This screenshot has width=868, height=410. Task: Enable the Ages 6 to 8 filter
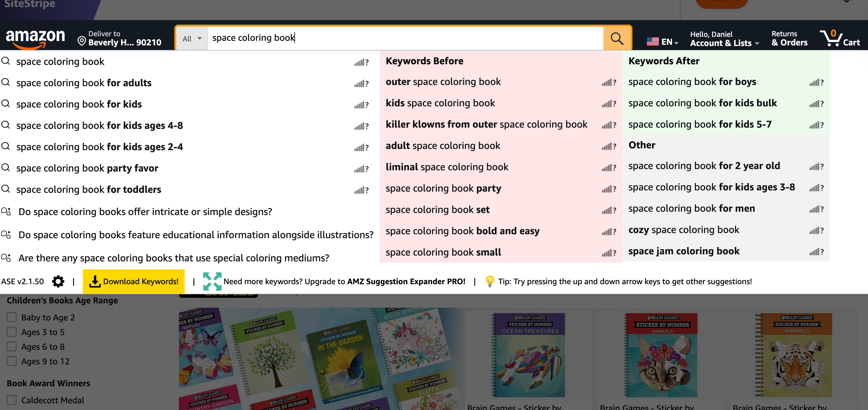tap(12, 346)
